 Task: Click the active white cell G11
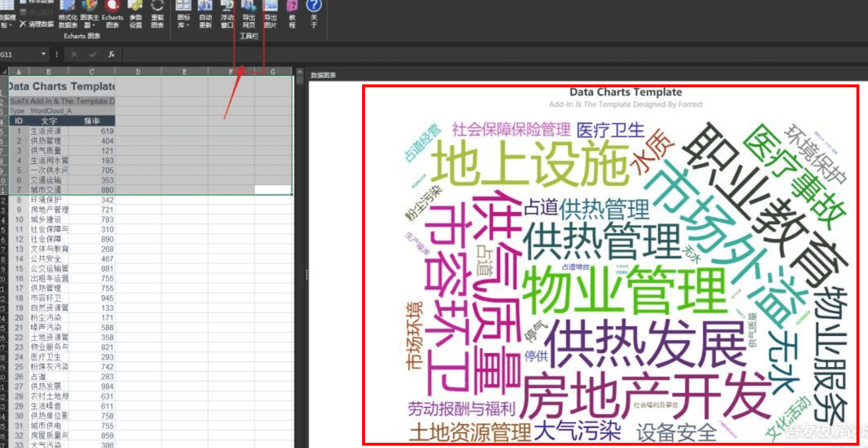(273, 190)
